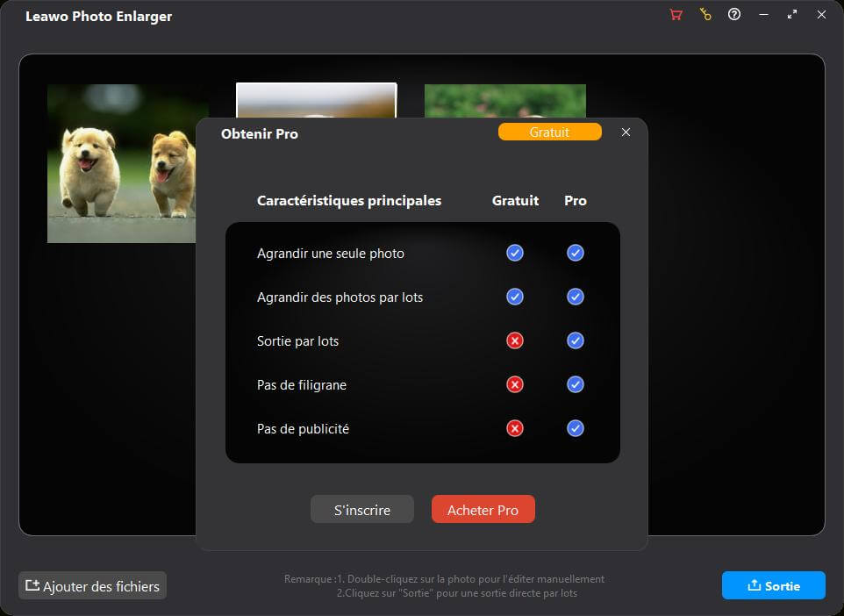Close the Obtenir Pro dialog

(x=626, y=132)
